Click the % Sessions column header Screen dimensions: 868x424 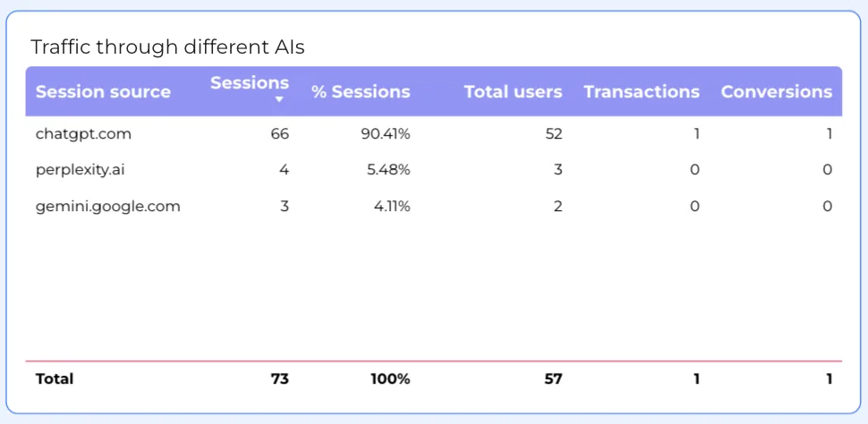pos(361,91)
